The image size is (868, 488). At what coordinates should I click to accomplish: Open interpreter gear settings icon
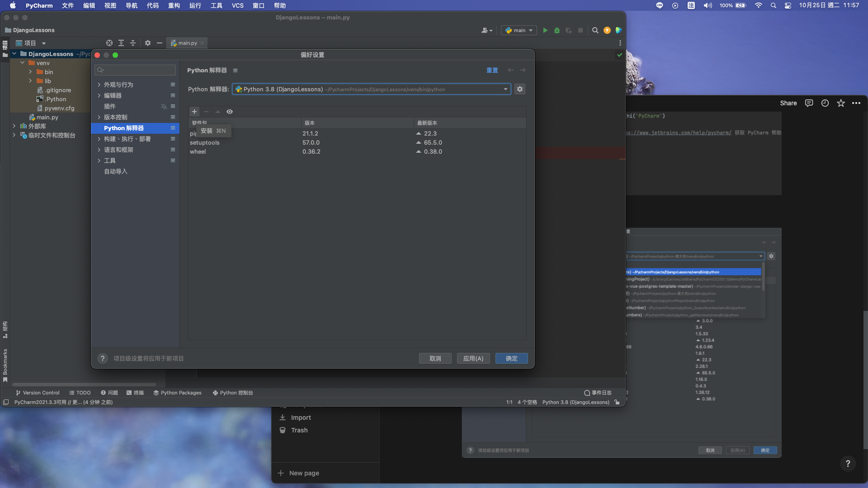(x=520, y=89)
